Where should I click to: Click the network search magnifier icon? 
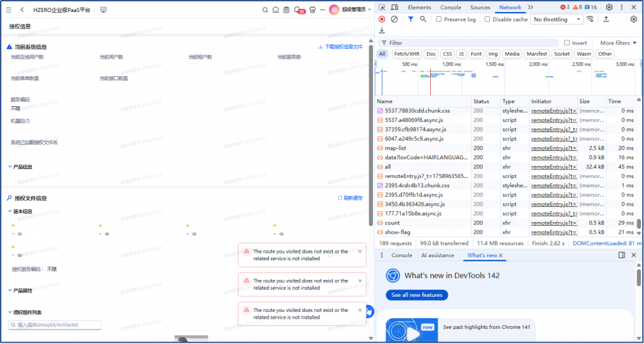click(x=423, y=19)
